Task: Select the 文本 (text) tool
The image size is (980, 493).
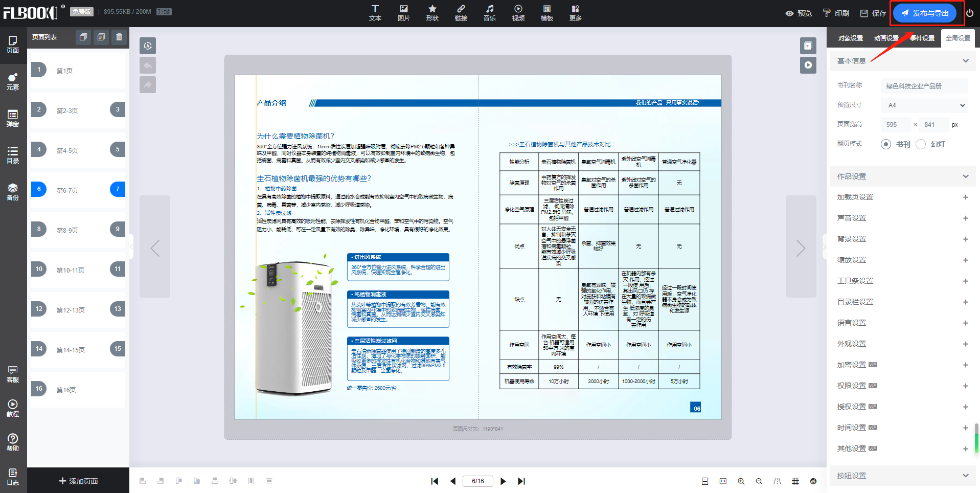Action: [x=375, y=13]
